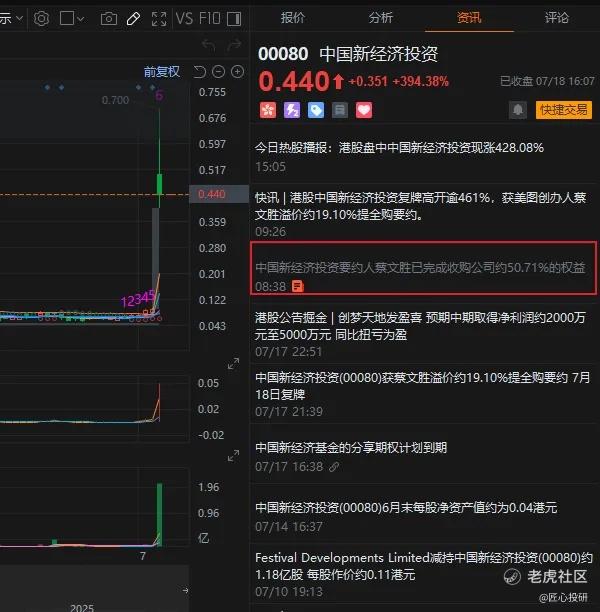Viewport: 600px width, 612px height.
Task: Set a price alert with bell icon
Action: click(518, 110)
